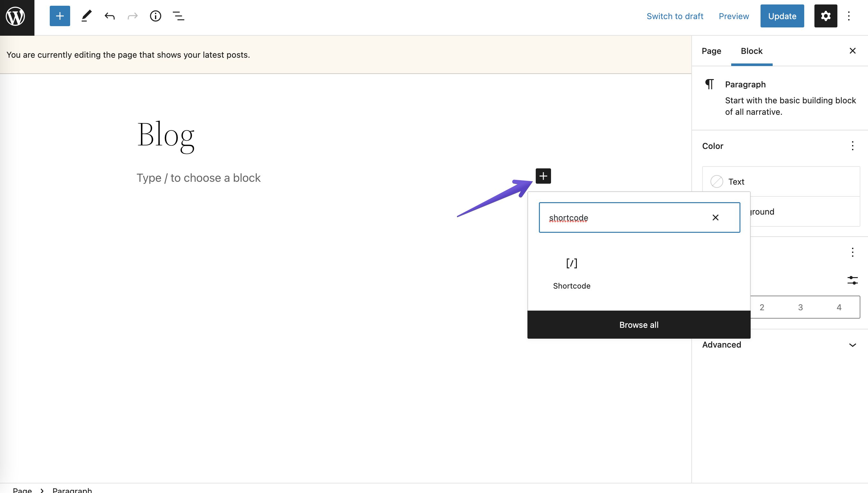Select the Tools (pencil) mode icon
Image resolution: width=868 pixels, height=493 pixels.
pyautogui.click(x=86, y=16)
